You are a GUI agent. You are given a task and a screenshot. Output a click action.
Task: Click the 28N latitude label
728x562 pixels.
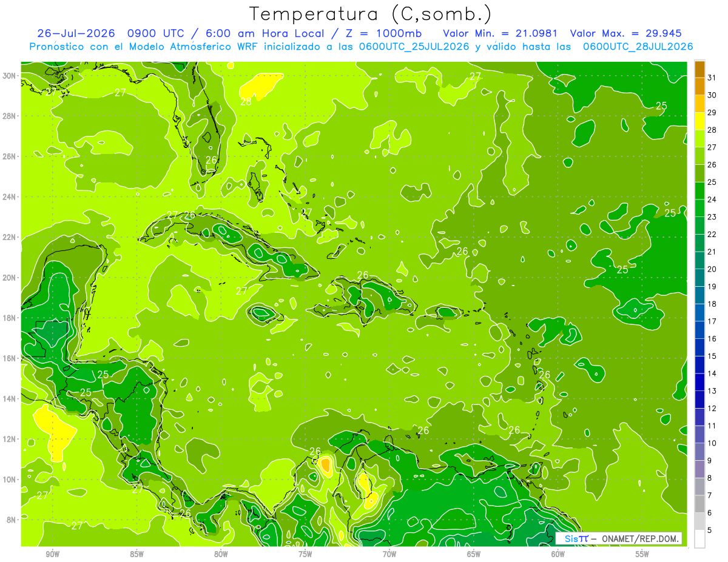10,116
